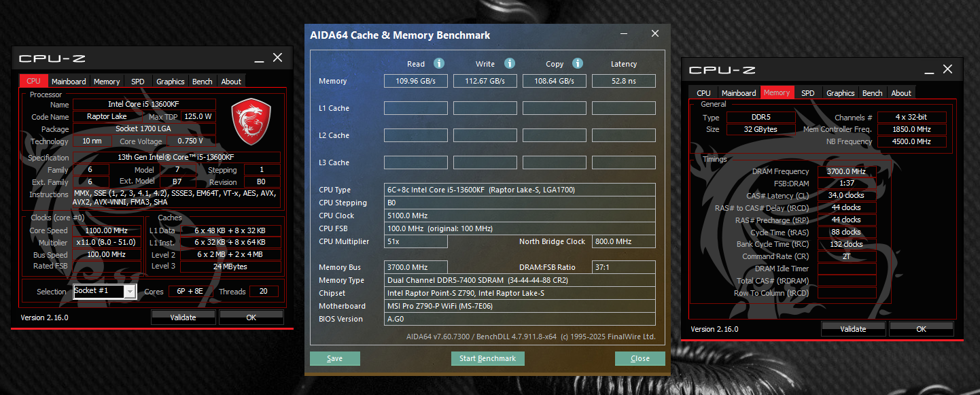Click the info icon beside Read
The image size is (980, 395).
coord(439,63)
